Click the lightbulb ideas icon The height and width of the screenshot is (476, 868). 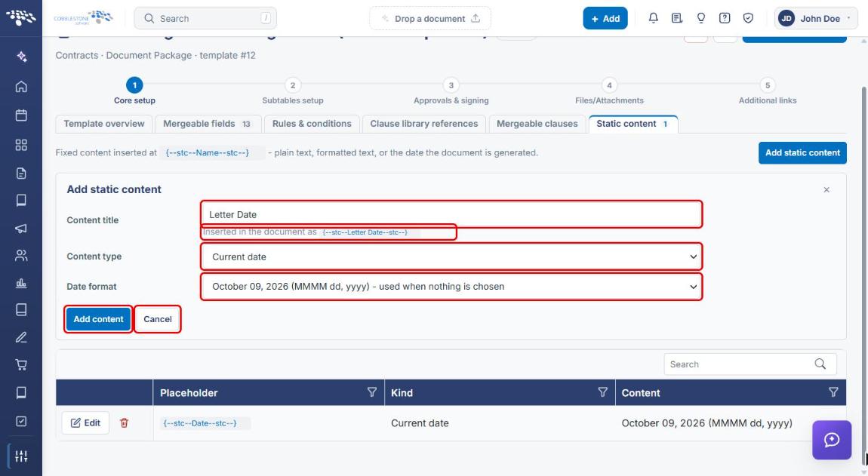pyautogui.click(x=701, y=18)
